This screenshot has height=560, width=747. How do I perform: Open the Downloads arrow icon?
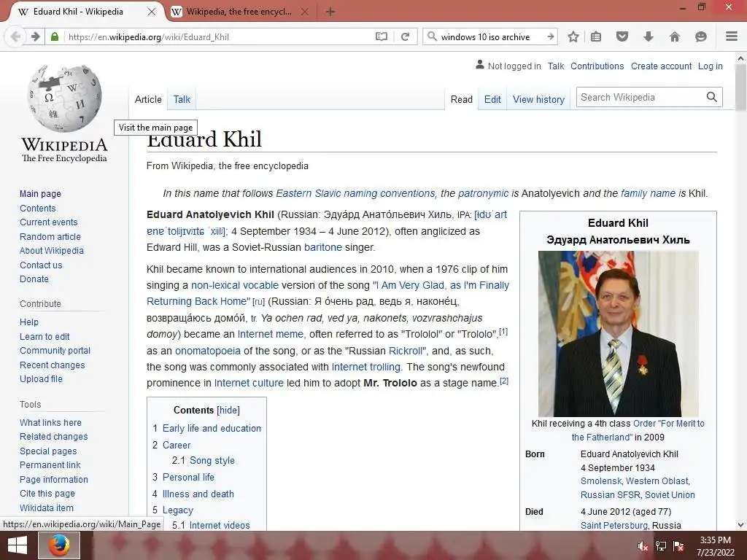pyautogui.click(x=649, y=36)
